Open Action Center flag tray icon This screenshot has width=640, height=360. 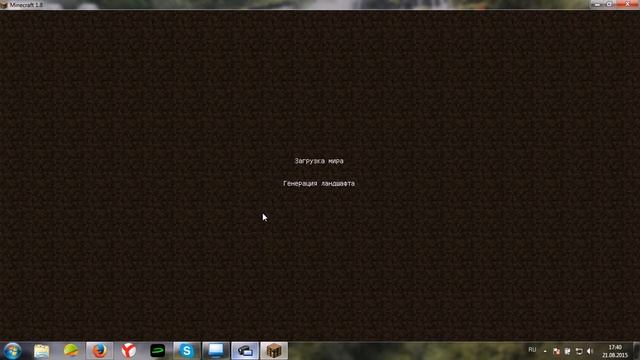coord(556,351)
